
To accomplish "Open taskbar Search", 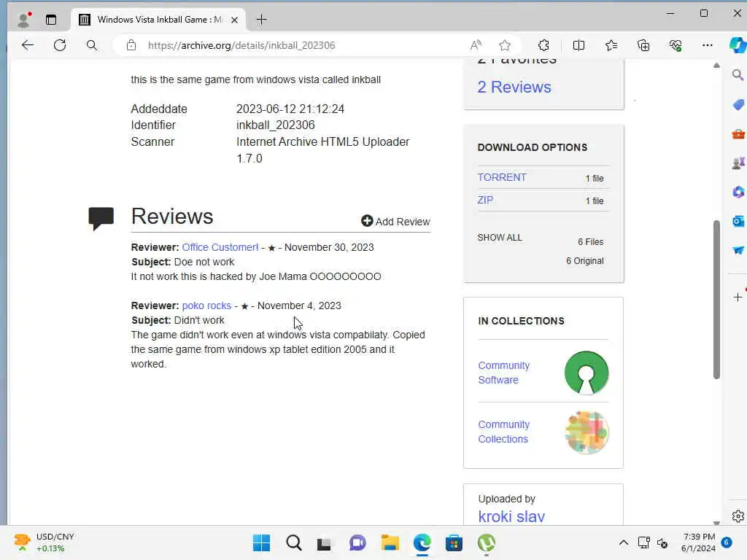I will click(294, 542).
